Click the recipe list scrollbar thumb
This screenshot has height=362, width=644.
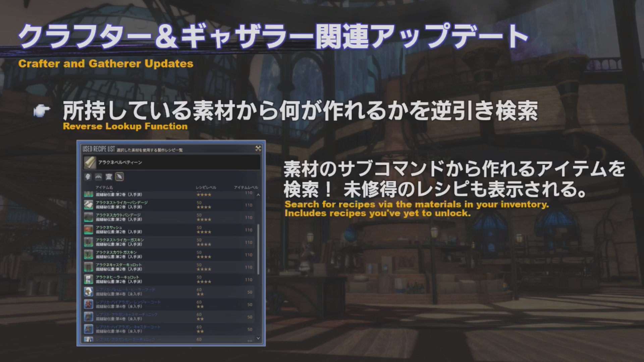tap(258, 249)
